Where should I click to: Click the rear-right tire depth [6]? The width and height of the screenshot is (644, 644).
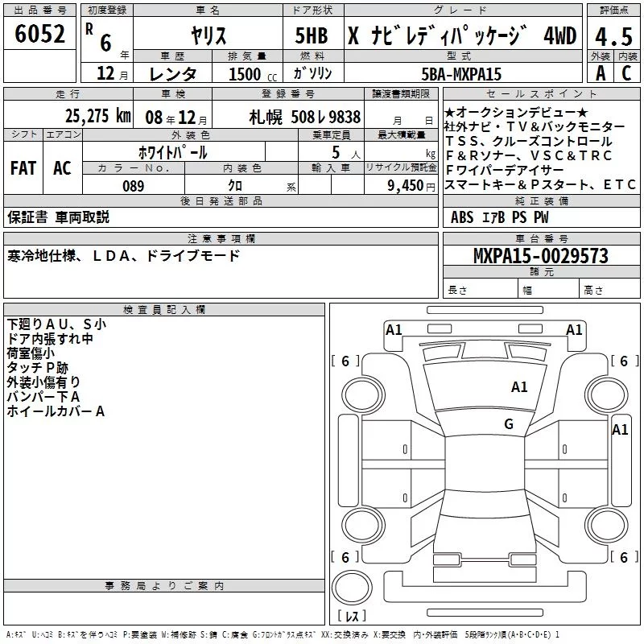click(625, 557)
